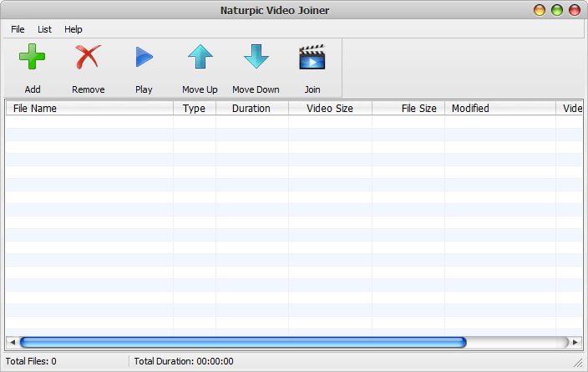Open the File menu
588x372 pixels.
(x=18, y=29)
